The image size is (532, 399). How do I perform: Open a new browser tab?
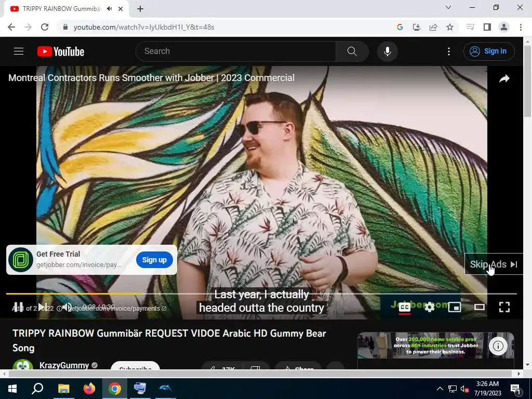140,9
